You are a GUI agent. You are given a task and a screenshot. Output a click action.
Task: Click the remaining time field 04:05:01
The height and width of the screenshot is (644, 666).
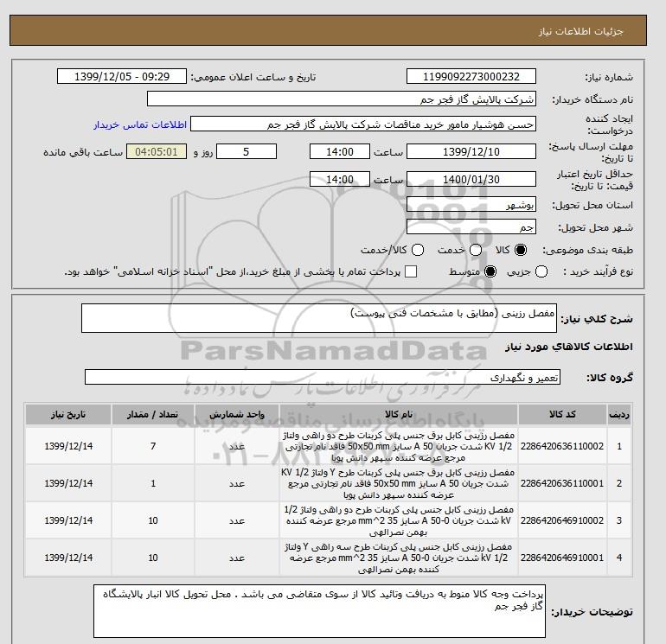coord(157,151)
